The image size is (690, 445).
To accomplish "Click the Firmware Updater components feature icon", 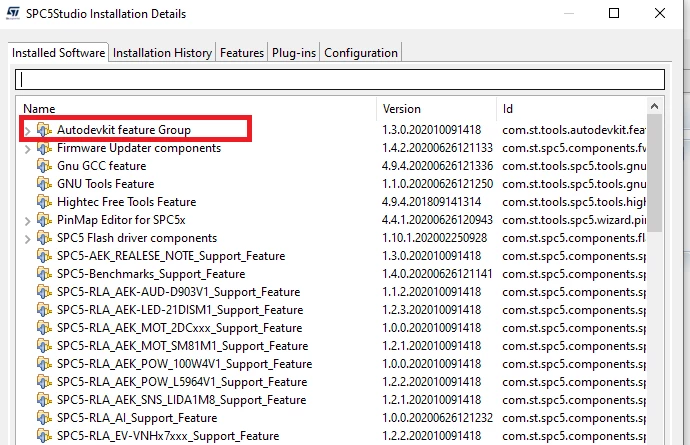I will (x=44, y=148).
